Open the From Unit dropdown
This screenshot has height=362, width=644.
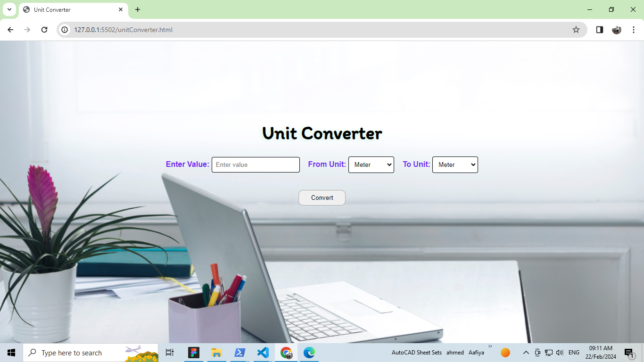(371, 165)
